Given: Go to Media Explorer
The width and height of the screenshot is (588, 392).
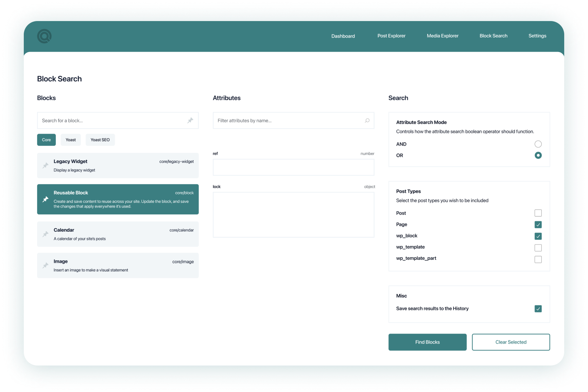Looking at the screenshot, I should tap(443, 36).
